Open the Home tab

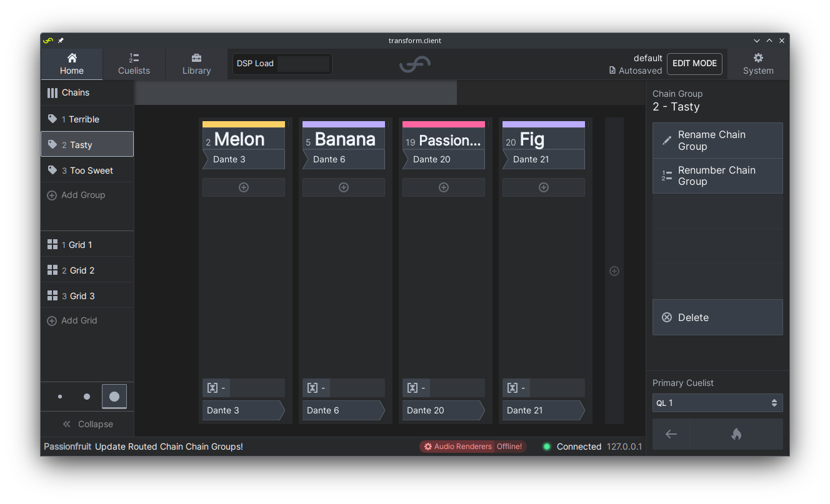click(x=72, y=64)
